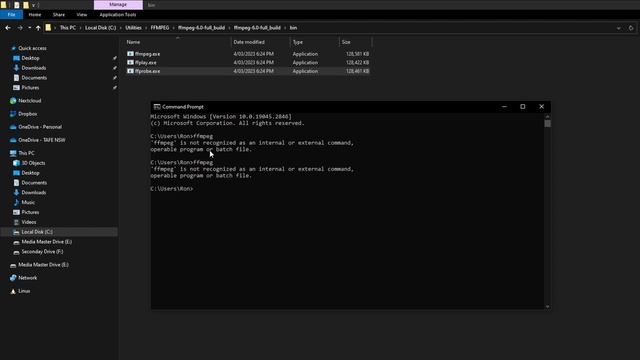Screen dimensions: 640x360
Task: Switch to the View ribbon tab
Action: (82, 15)
